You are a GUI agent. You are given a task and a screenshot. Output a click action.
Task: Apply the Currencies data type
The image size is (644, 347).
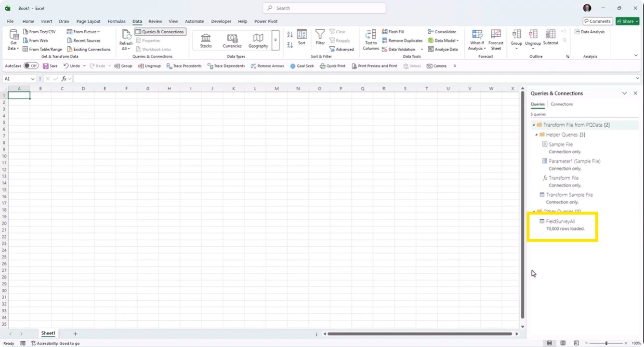232,40
